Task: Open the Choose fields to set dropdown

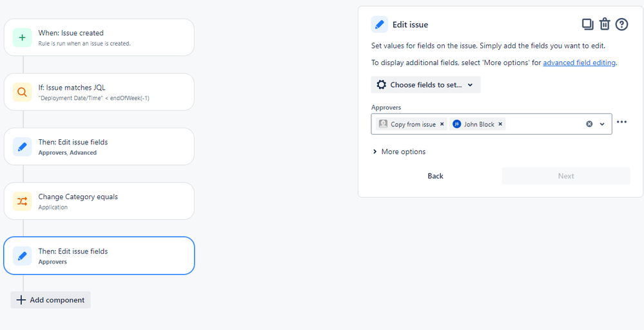Action: pos(426,84)
